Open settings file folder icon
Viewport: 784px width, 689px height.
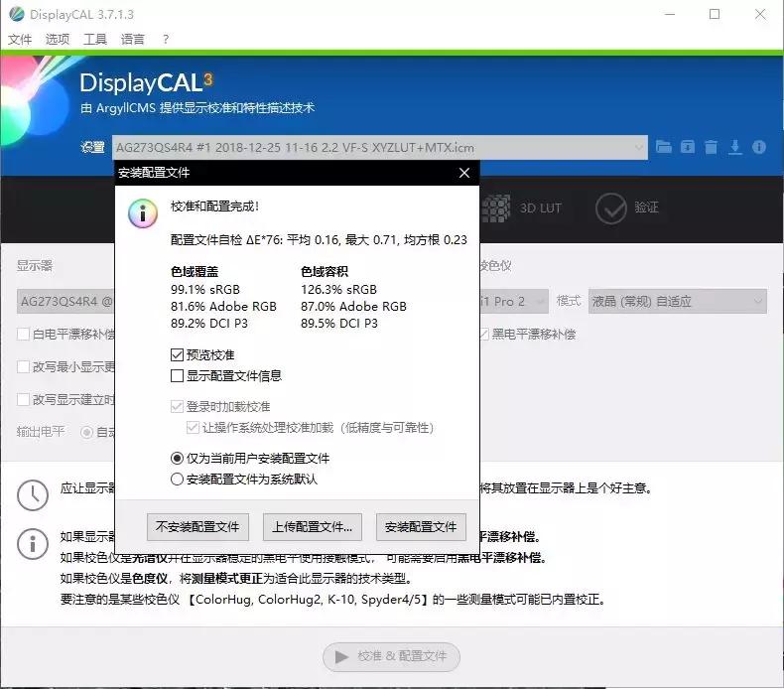[x=664, y=147]
